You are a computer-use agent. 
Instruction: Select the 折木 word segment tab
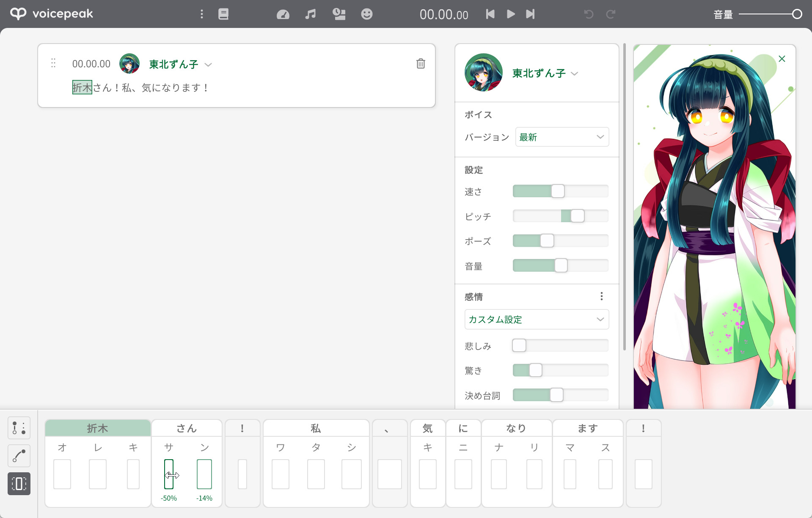98,428
